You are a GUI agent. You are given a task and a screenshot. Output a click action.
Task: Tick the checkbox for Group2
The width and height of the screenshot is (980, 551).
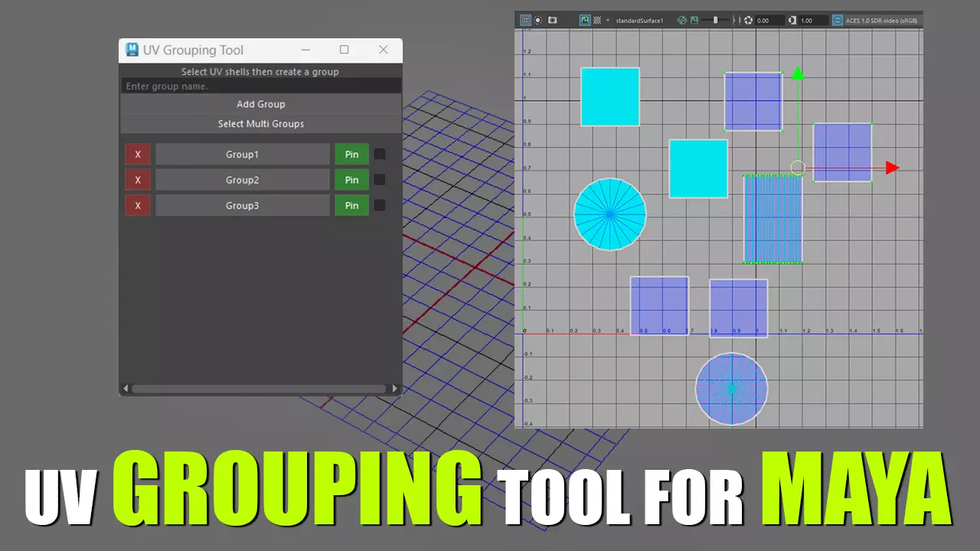380,180
